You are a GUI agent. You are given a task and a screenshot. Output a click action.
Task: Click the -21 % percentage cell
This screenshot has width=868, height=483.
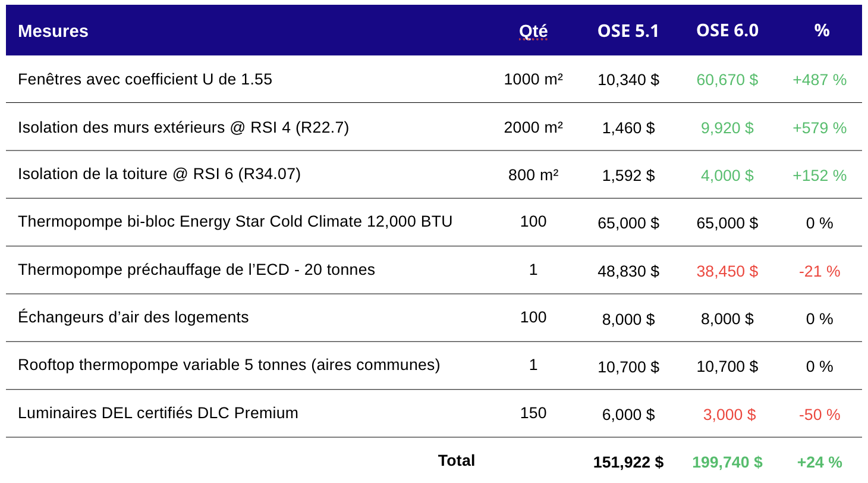tap(819, 271)
